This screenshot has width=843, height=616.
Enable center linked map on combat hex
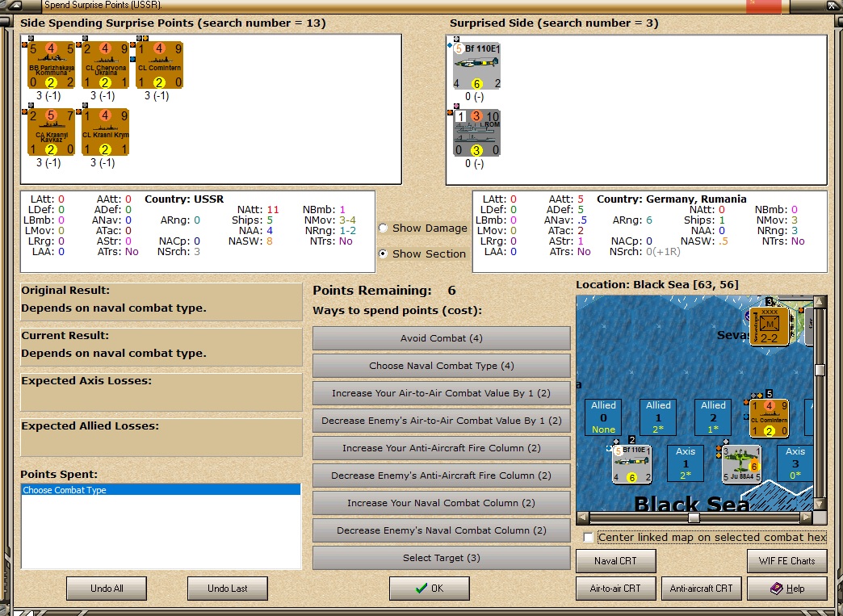click(589, 538)
